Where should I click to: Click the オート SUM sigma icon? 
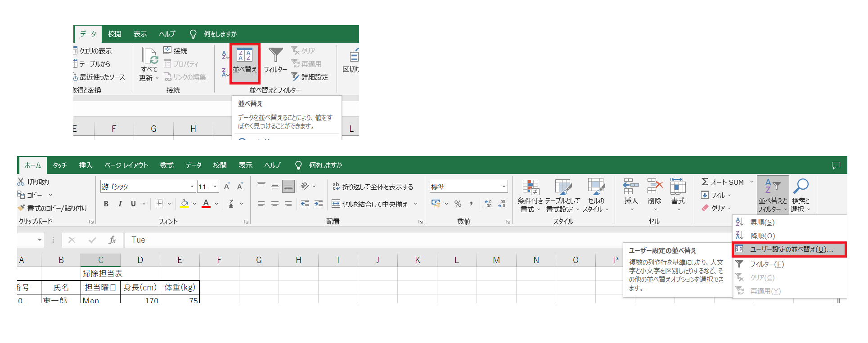pos(705,182)
